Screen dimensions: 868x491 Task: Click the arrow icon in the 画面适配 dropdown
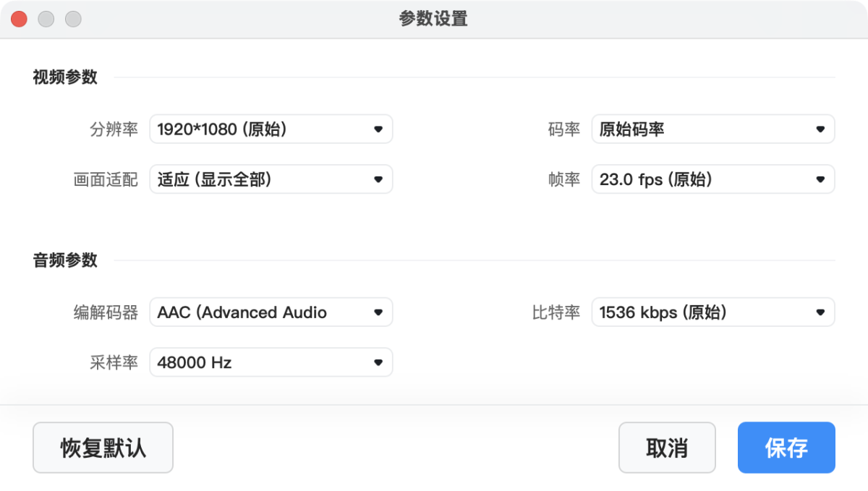[x=378, y=179]
